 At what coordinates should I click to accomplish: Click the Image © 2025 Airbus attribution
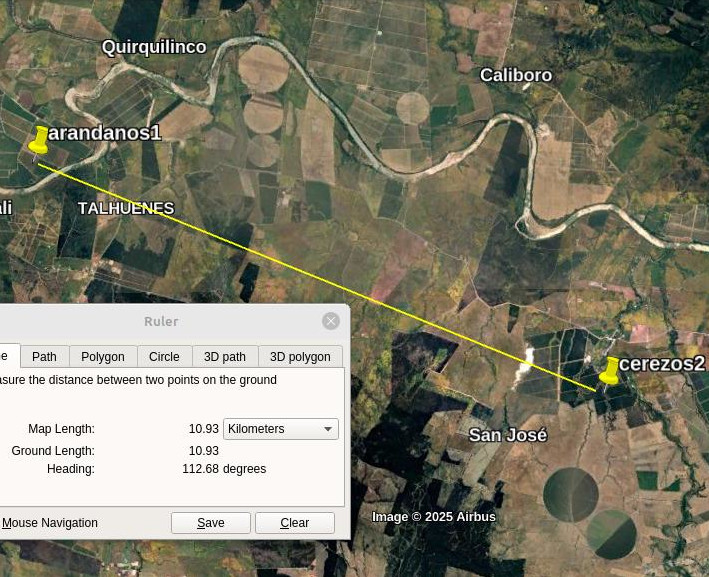point(434,517)
